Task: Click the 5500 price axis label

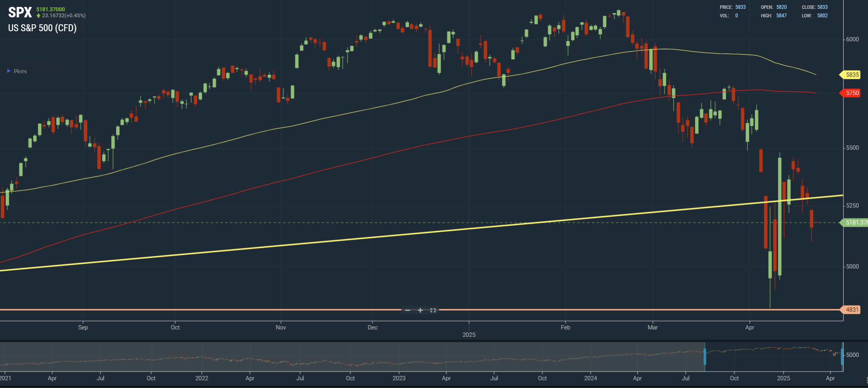Action: point(853,148)
